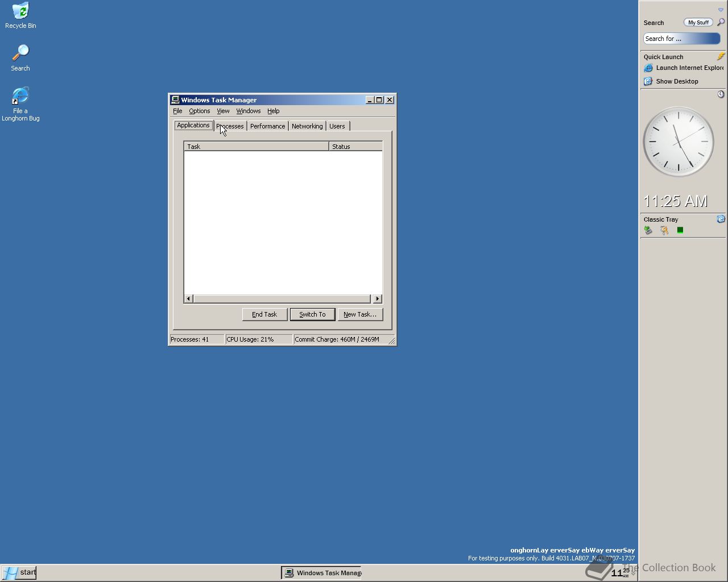This screenshot has height=582, width=728.
Task: Click the 11:25 AM digital time text
Action: [675, 201]
